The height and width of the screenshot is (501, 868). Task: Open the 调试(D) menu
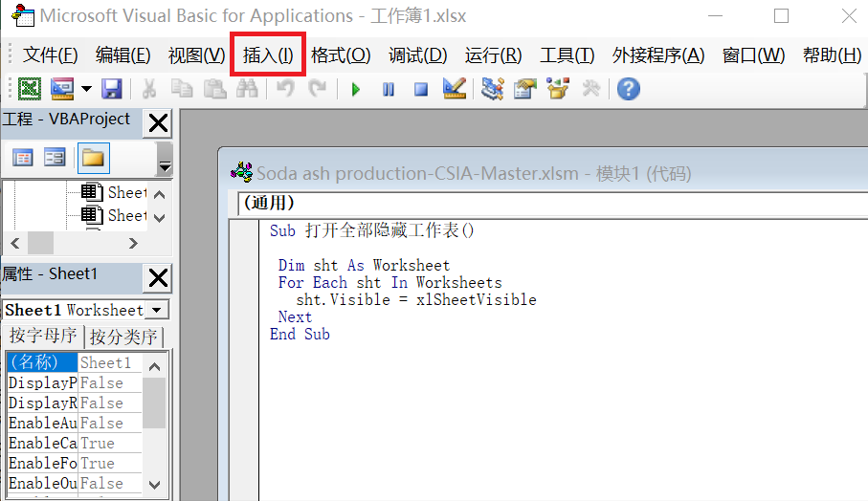tap(418, 55)
